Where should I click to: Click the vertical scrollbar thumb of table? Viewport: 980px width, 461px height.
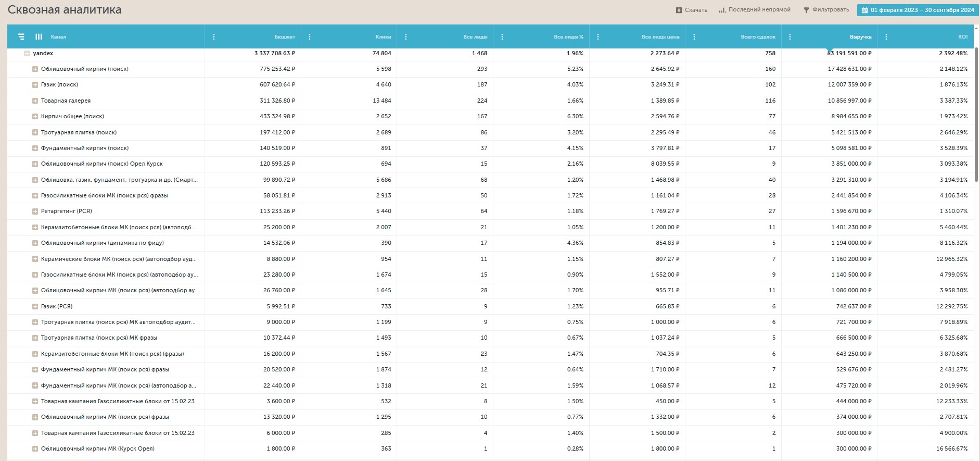[x=976, y=115]
